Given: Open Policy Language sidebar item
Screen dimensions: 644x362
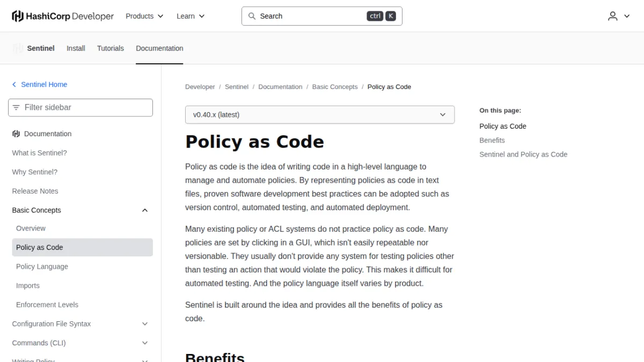Looking at the screenshot, I should coord(42,267).
